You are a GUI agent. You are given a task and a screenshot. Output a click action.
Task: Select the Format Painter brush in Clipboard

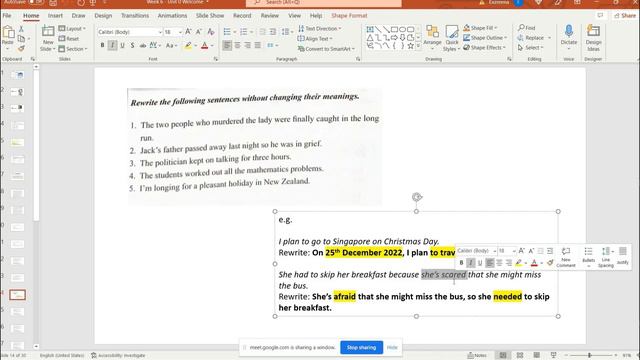[x=21, y=49]
